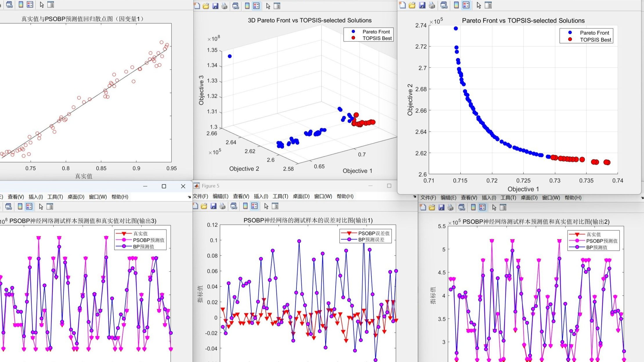Toggle Edit Plot arrow in Figure 5 toolbar

[x=266, y=206]
